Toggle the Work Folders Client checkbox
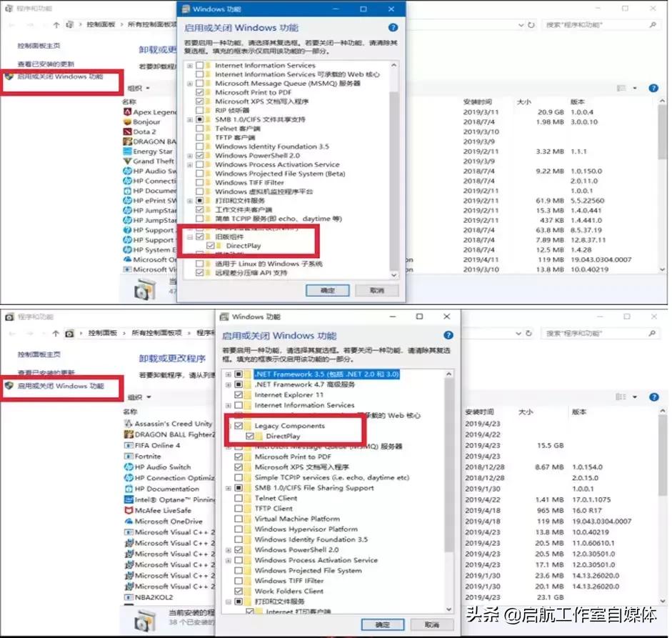672x638 pixels. (239, 591)
